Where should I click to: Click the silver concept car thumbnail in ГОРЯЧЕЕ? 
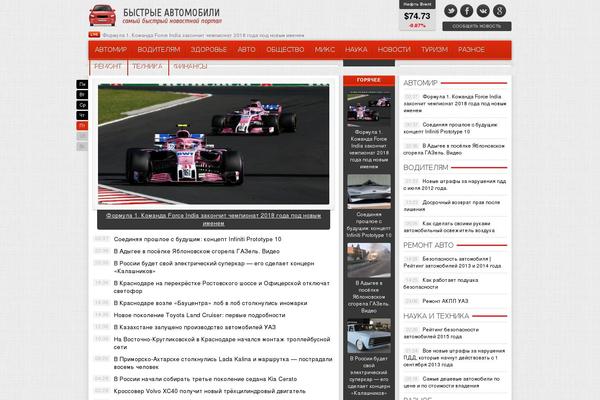[369, 191]
